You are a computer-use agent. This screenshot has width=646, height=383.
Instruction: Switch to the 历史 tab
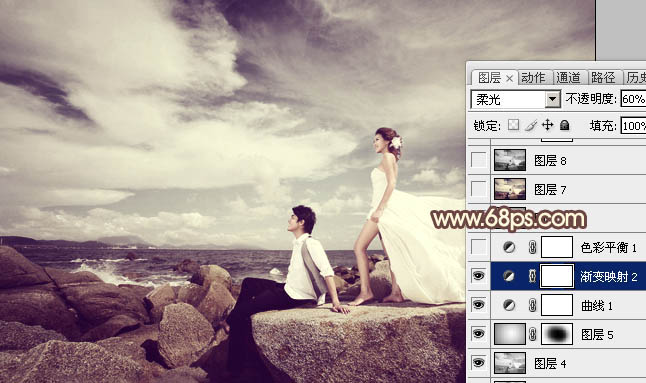click(635, 78)
